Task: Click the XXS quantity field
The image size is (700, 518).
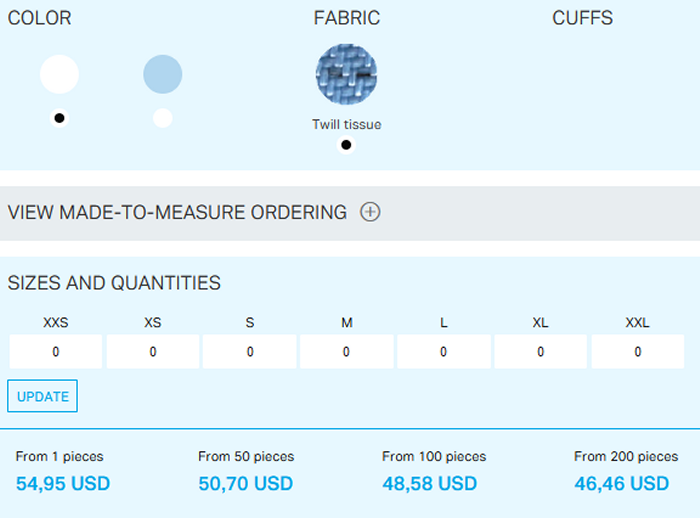Action: click(56, 352)
